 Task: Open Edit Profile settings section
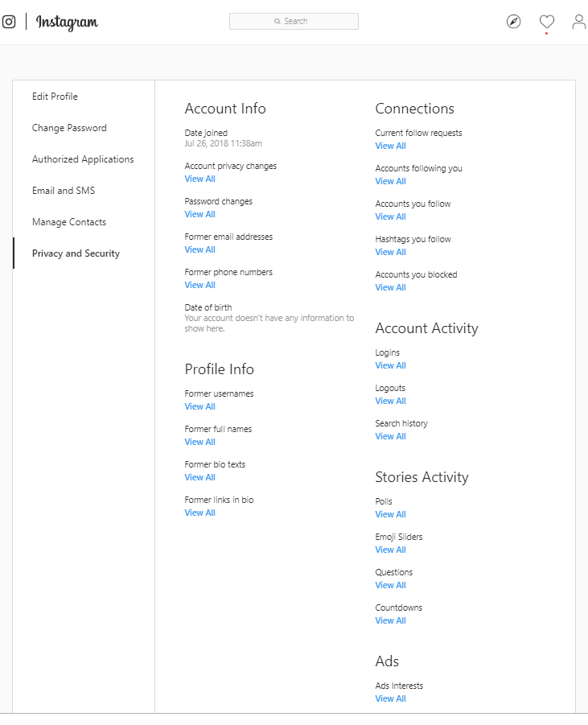coord(55,97)
